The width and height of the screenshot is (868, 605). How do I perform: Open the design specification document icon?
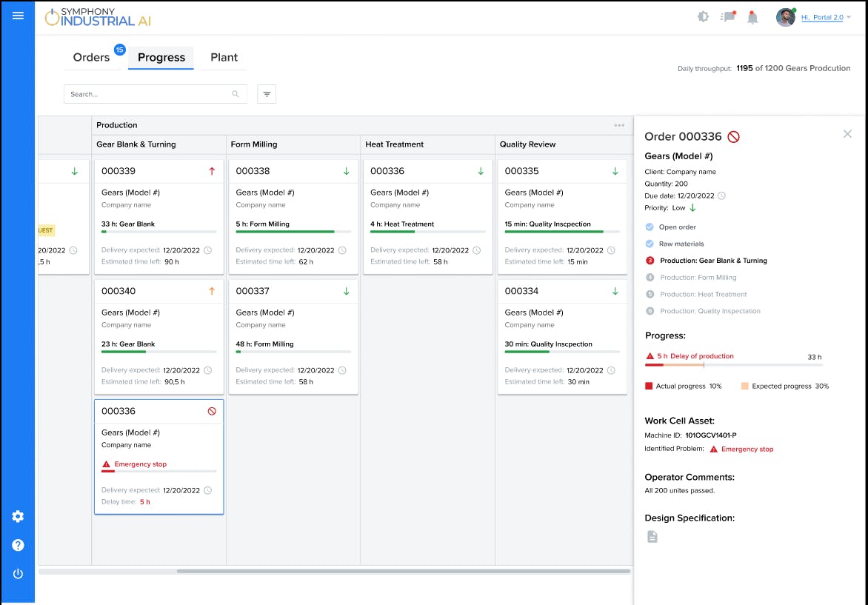coord(652,537)
